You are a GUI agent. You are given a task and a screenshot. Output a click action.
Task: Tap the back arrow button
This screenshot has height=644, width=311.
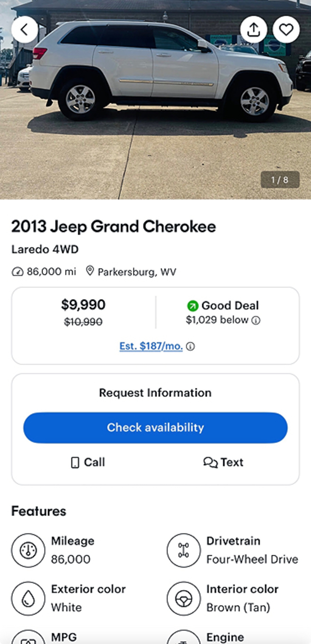pyautogui.click(x=25, y=29)
